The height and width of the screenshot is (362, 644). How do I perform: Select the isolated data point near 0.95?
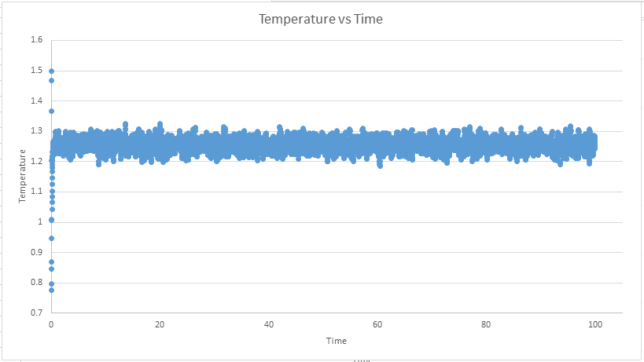(52, 238)
